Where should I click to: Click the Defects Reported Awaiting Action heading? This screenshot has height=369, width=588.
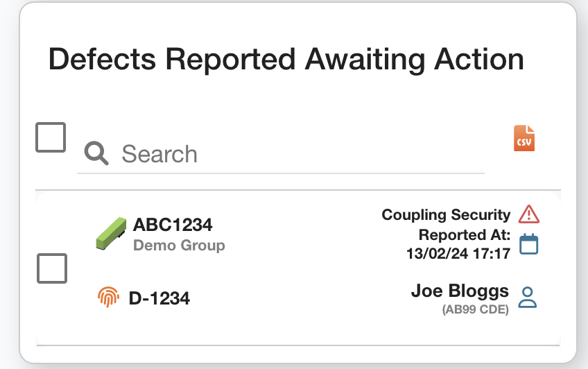coord(286,60)
